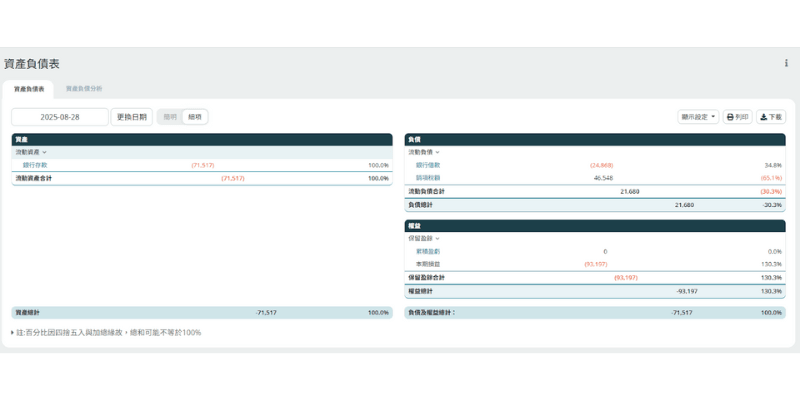Click the 列印 print button
The width and height of the screenshot is (800, 400).
point(737,117)
